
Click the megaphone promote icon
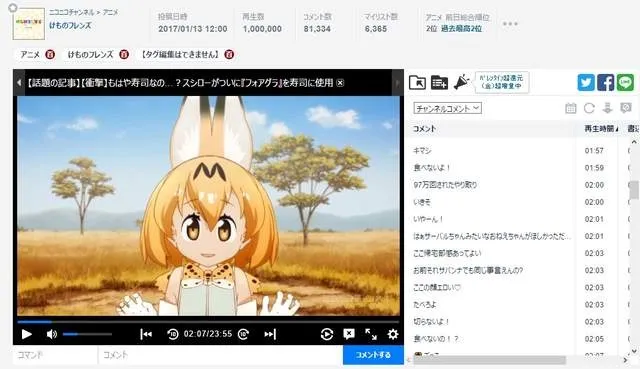tap(461, 82)
